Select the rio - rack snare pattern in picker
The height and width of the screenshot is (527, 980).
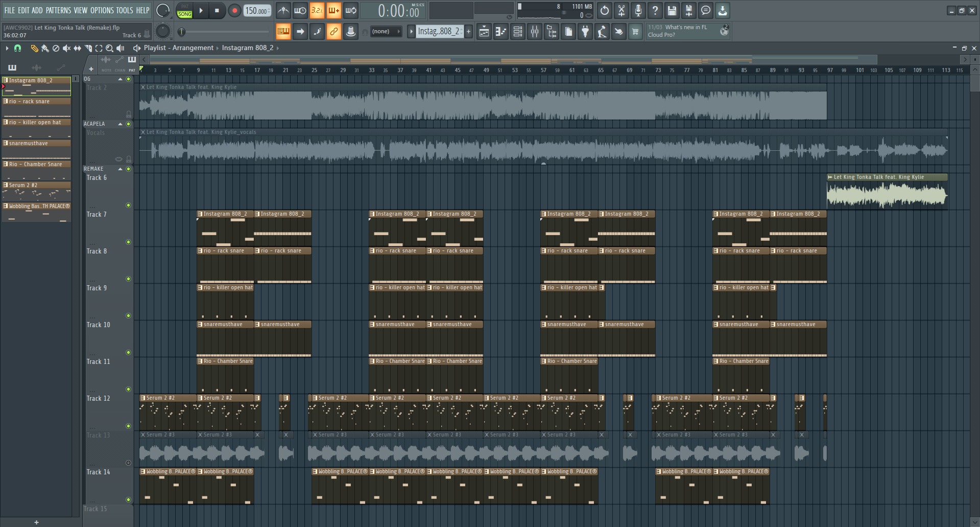[x=37, y=108]
